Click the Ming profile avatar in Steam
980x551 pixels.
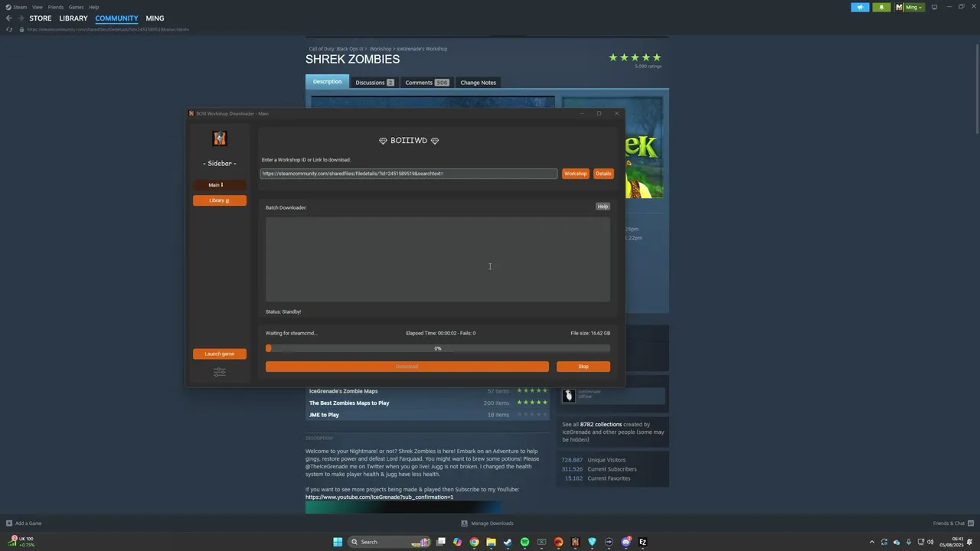[x=900, y=7]
